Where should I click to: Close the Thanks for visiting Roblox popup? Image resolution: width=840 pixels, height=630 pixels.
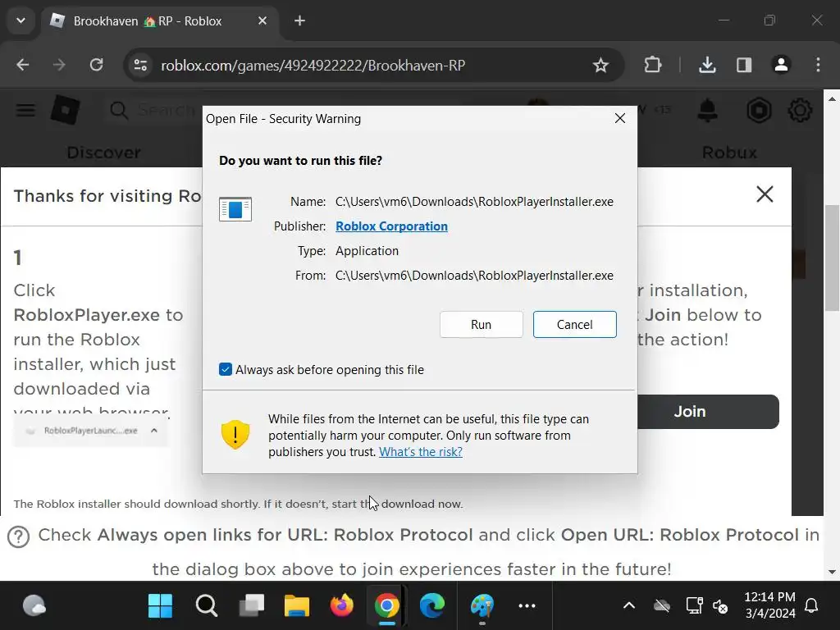click(765, 194)
